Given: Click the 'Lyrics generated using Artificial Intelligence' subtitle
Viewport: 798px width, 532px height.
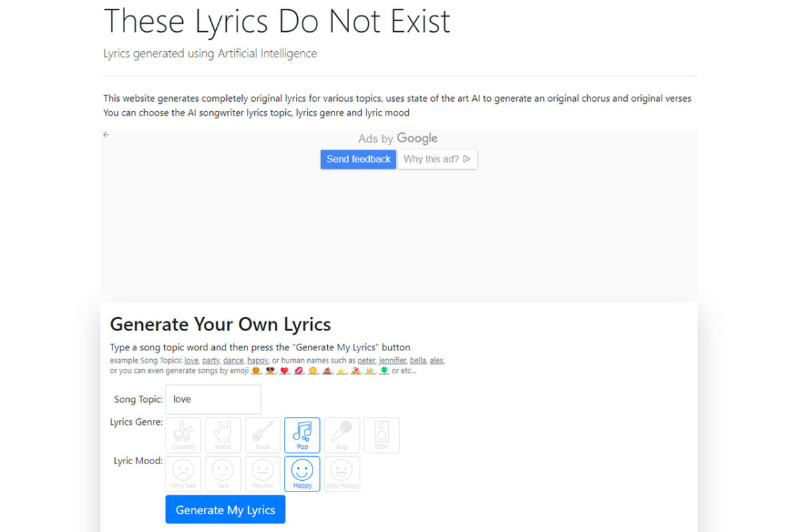Looking at the screenshot, I should click(210, 53).
